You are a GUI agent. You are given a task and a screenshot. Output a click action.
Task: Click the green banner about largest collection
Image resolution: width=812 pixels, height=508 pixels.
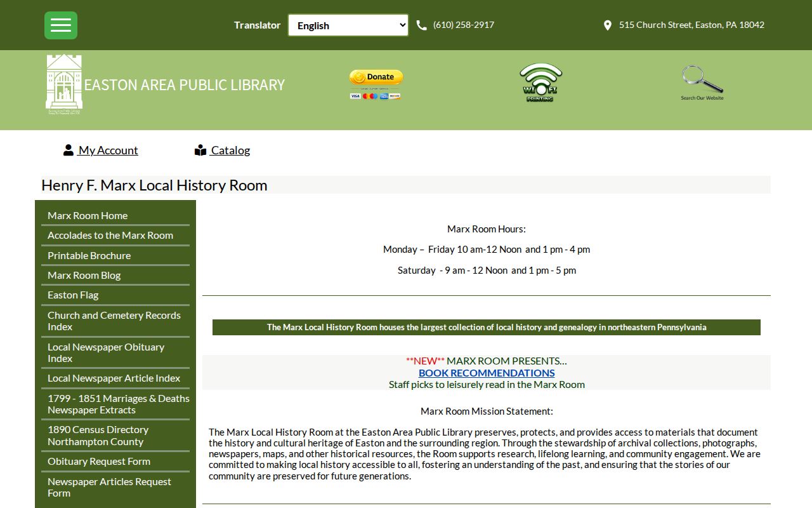487,327
